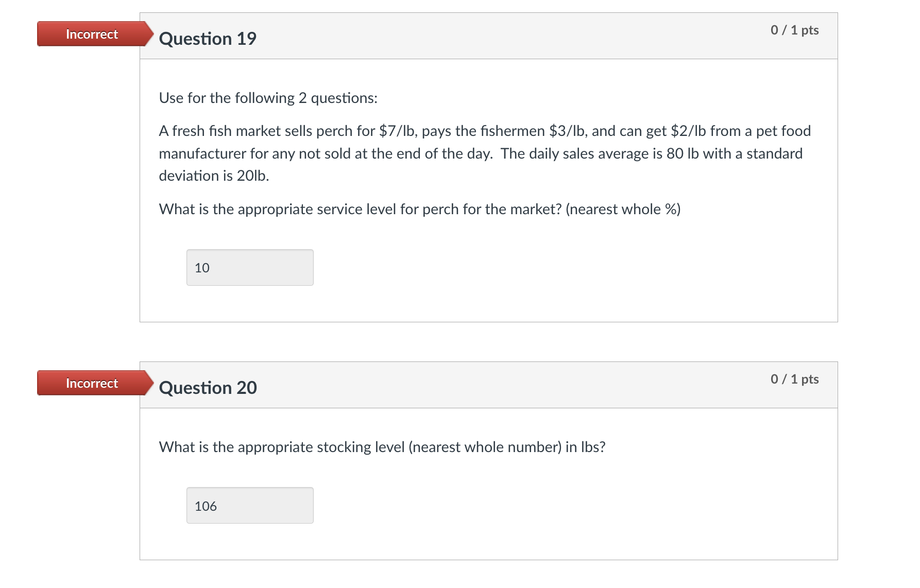Click the text "Use for the following 2 questions:"
Viewport: 920px width, 588px height.
(268, 98)
